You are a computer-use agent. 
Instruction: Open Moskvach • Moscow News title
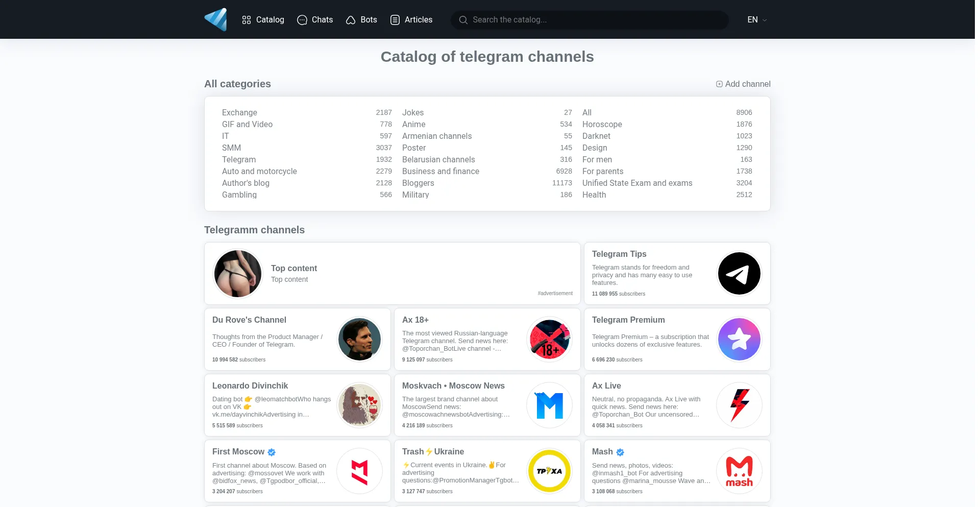[x=453, y=386]
